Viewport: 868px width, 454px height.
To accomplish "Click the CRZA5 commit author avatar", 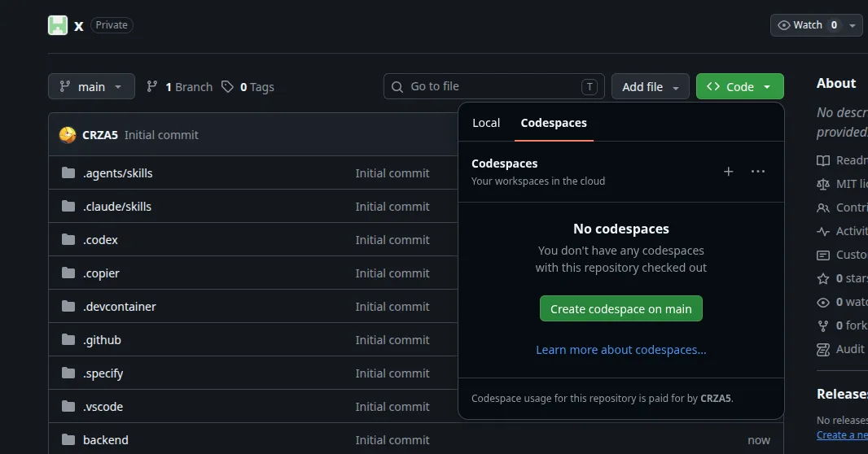I will pyautogui.click(x=68, y=135).
